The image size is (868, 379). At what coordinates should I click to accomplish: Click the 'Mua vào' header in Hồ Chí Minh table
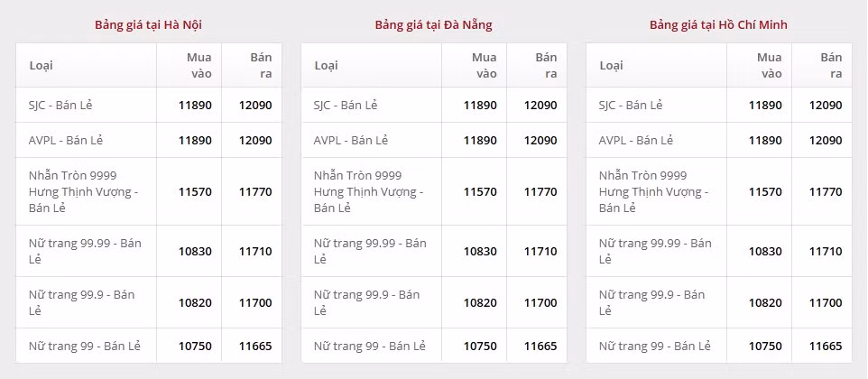[x=770, y=65]
